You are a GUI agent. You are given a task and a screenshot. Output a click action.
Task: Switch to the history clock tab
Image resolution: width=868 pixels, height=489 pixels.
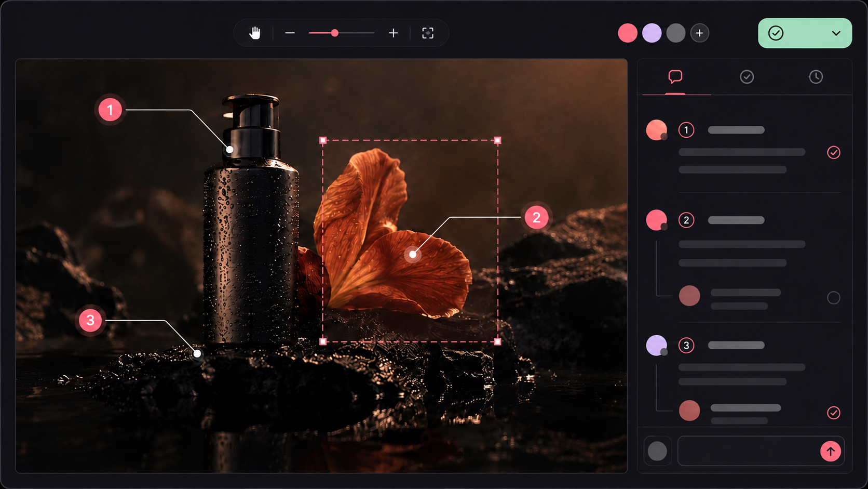(816, 77)
